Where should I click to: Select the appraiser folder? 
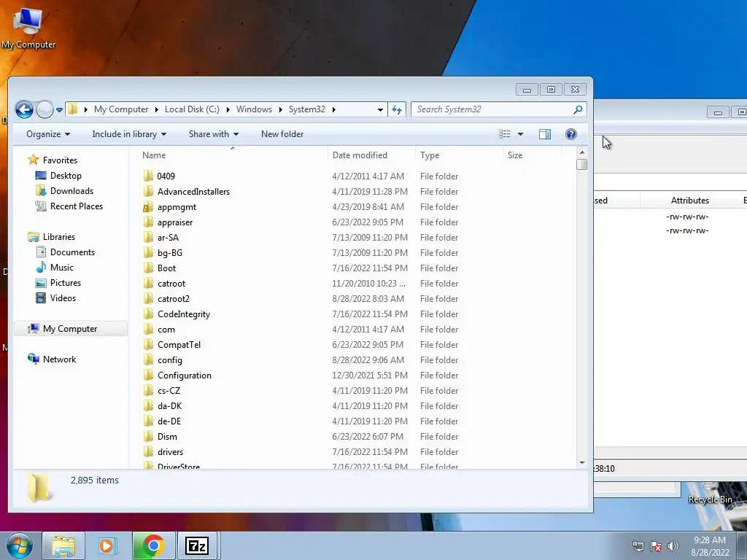[175, 222]
